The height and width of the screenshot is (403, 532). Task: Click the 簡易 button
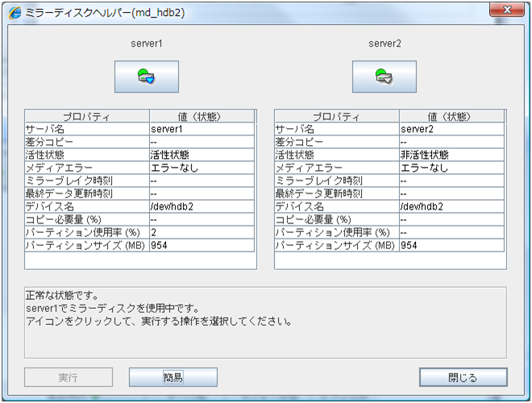click(173, 377)
